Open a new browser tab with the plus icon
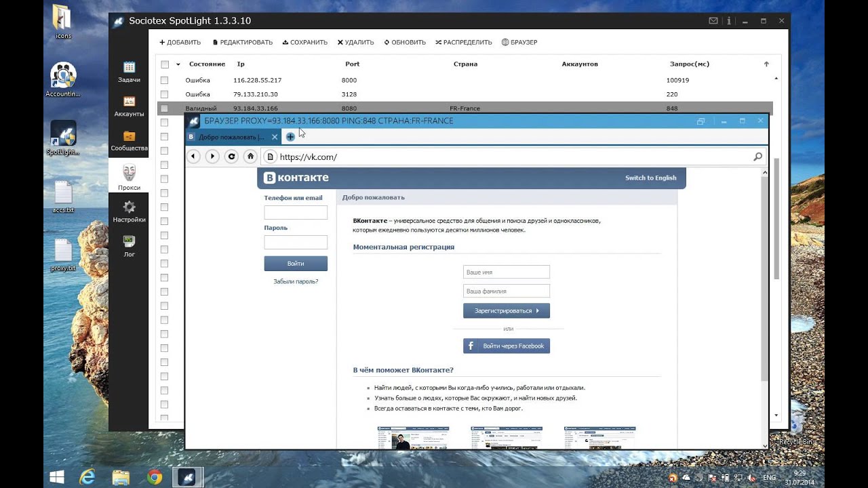Screen dimensions: 868x488 290,137
